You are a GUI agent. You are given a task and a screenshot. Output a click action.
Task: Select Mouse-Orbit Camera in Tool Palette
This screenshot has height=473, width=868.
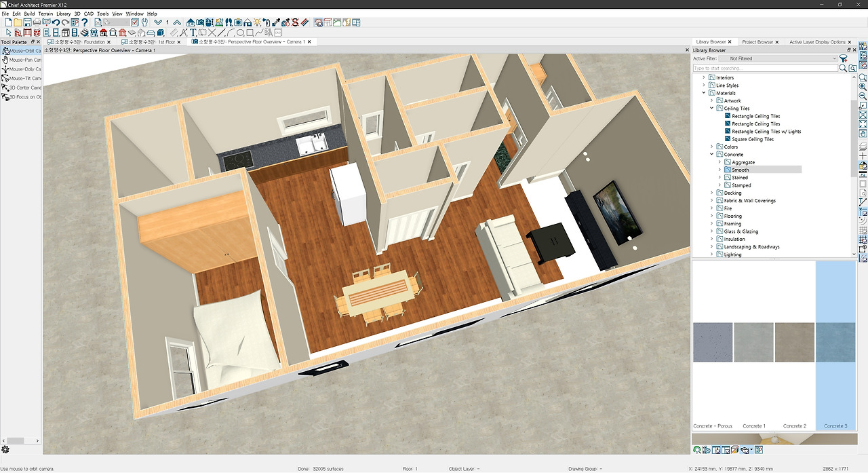21,51
